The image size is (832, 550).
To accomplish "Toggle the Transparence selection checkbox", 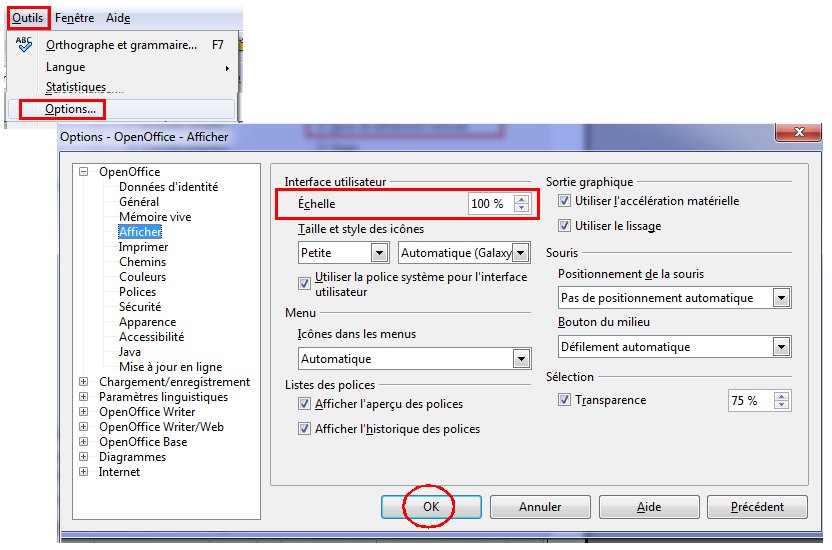I will click(x=565, y=400).
